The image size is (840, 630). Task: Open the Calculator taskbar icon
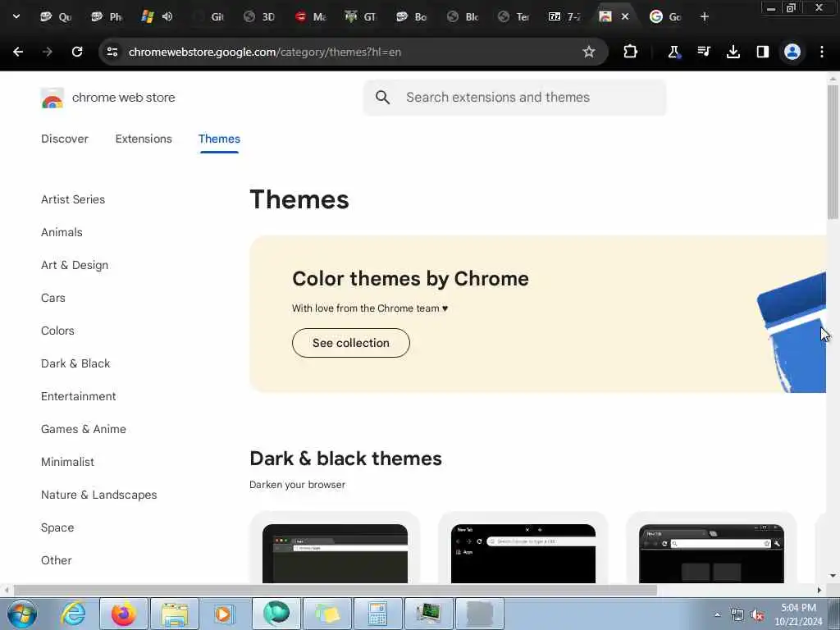click(x=377, y=614)
